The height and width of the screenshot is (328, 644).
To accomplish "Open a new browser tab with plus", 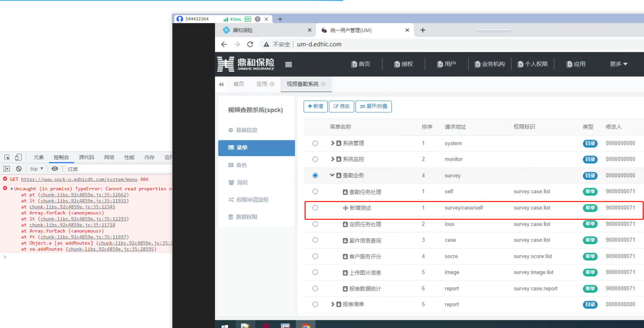I will [x=423, y=30].
